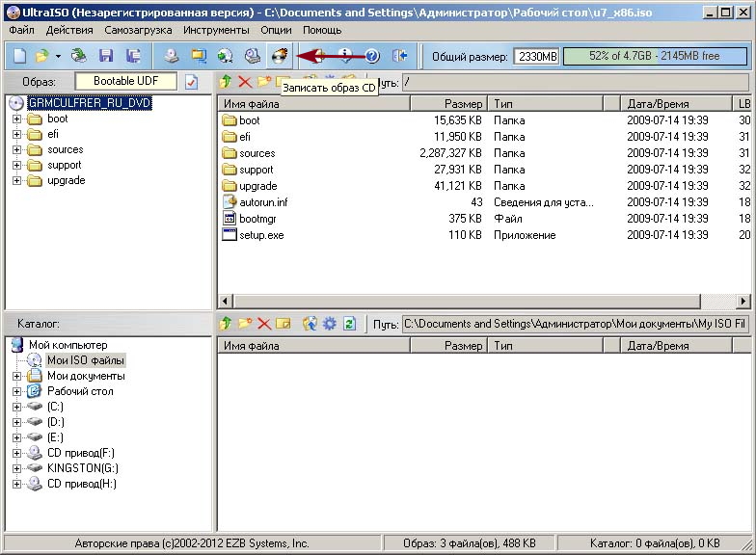756x555 pixels.
Task: Open the Действия menu
Action: (69, 30)
